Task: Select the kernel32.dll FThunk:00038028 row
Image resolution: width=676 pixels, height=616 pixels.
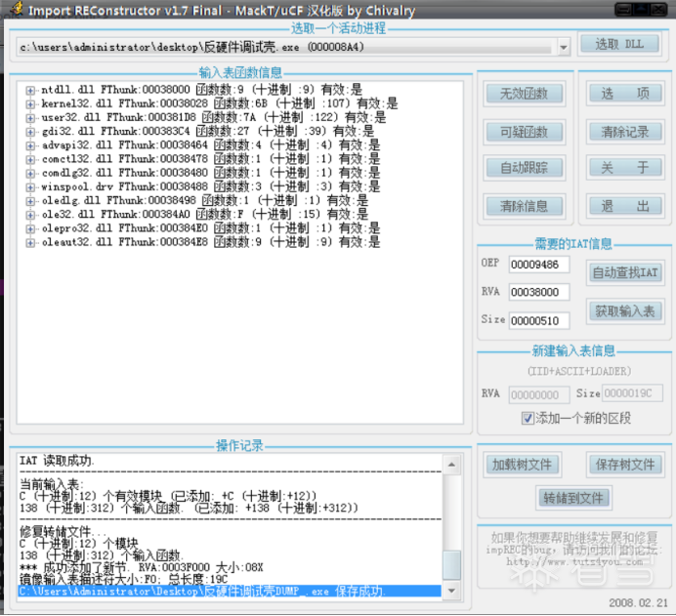Action: [x=220, y=103]
